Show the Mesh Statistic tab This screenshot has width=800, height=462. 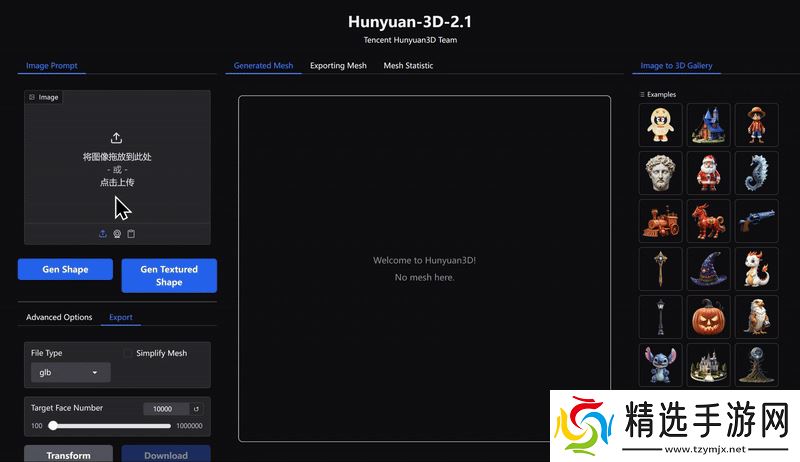click(x=408, y=66)
